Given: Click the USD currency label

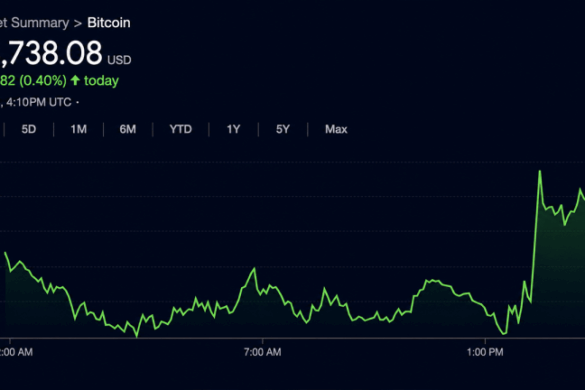Looking at the screenshot, I should tap(119, 60).
